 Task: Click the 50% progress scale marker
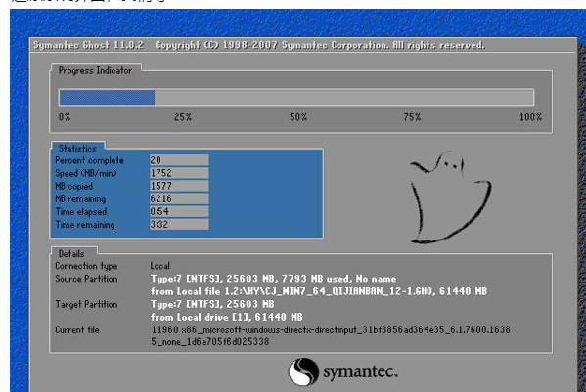(298, 117)
